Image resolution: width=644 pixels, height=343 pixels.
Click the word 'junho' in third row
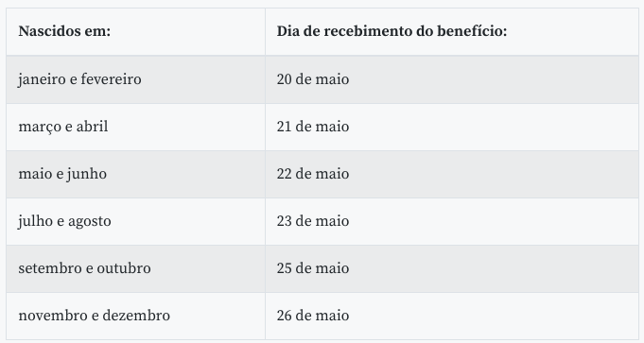87,175
